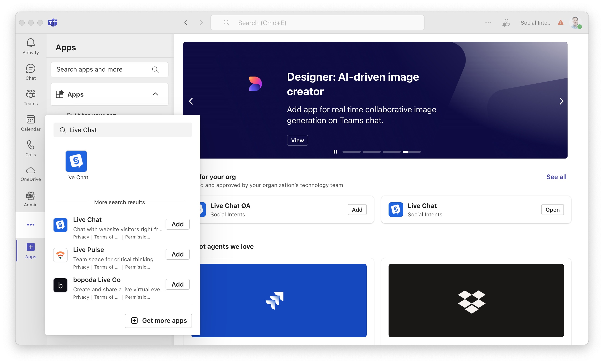Screen dimensions: 604x364
Task: Click the Live Pulse title text
Action: click(89, 249)
